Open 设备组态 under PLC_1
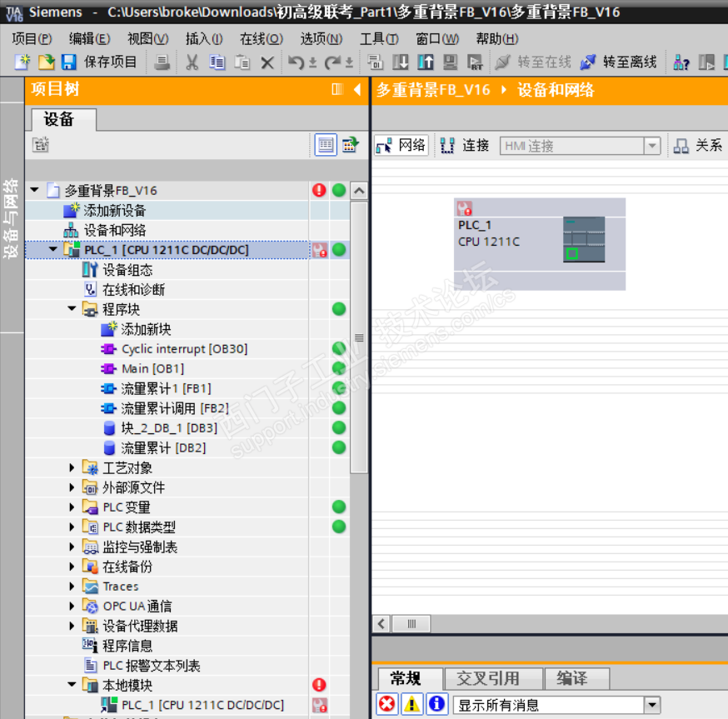728x719 pixels. tap(127, 270)
